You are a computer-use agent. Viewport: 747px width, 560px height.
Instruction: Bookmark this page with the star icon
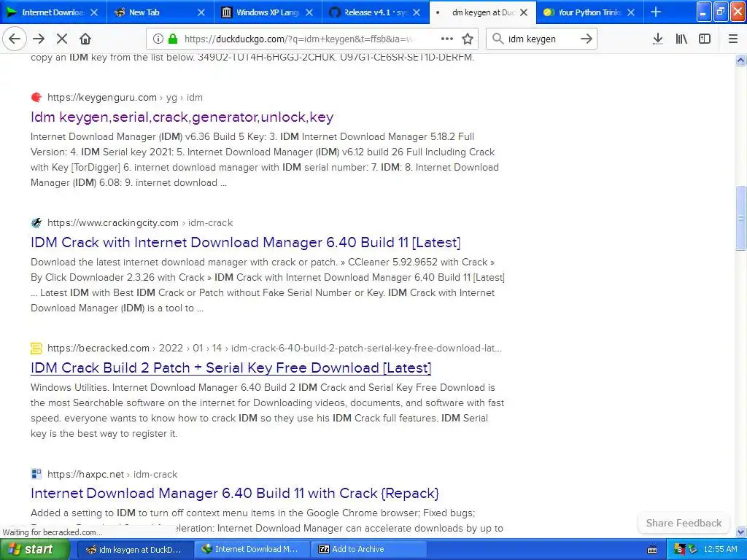(x=468, y=39)
